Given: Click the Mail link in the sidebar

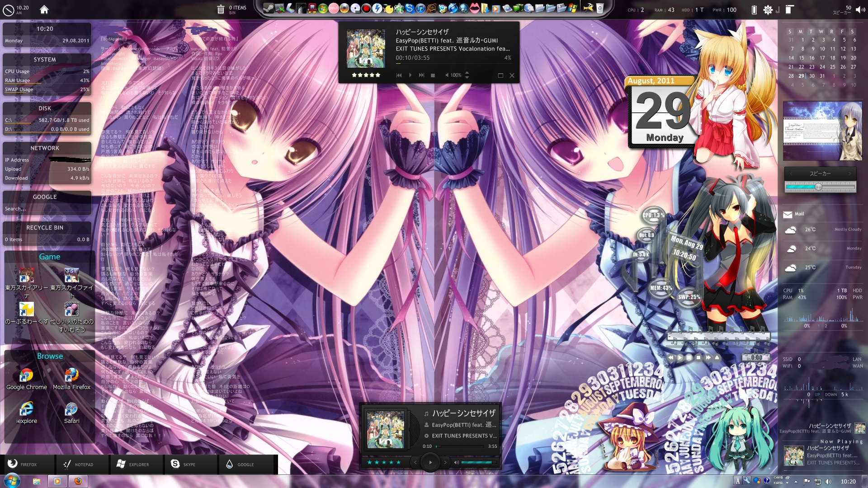Looking at the screenshot, I should tap(799, 214).
